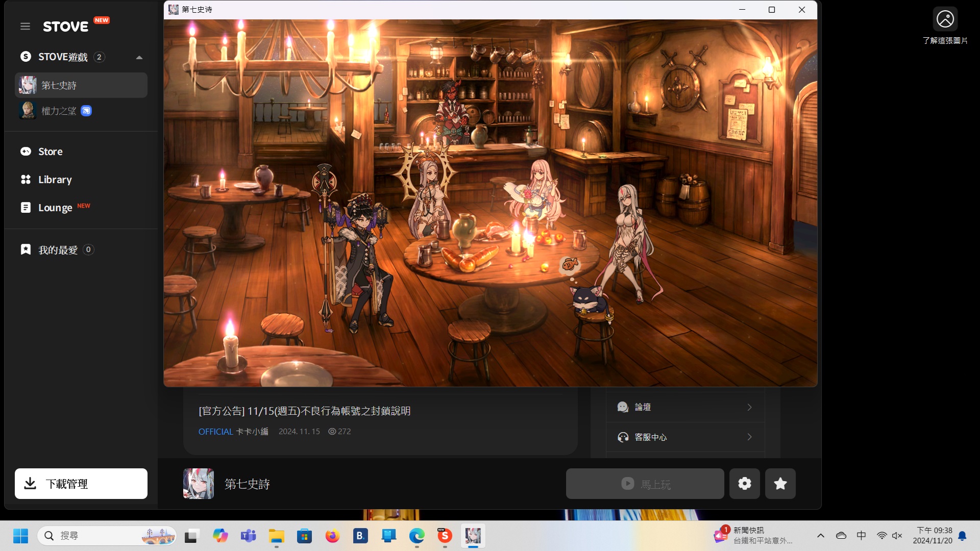The width and height of the screenshot is (980, 551).
Task: Click the 第七史詩 game thumbnail at bottom
Action: [198, 484]
